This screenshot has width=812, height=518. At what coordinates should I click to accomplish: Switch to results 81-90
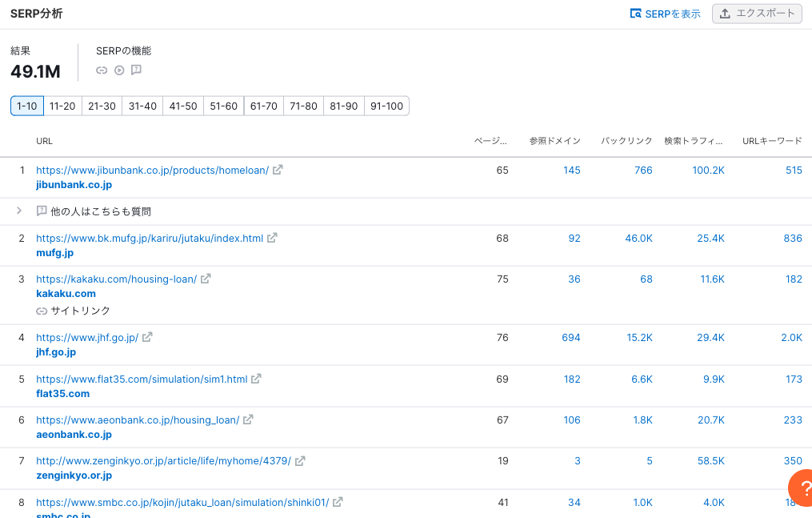click(344, 106)
